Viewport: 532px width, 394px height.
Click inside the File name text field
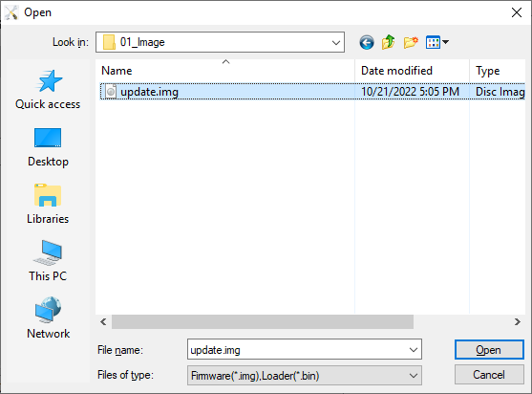pyautogui.click(x=297, y=349)
